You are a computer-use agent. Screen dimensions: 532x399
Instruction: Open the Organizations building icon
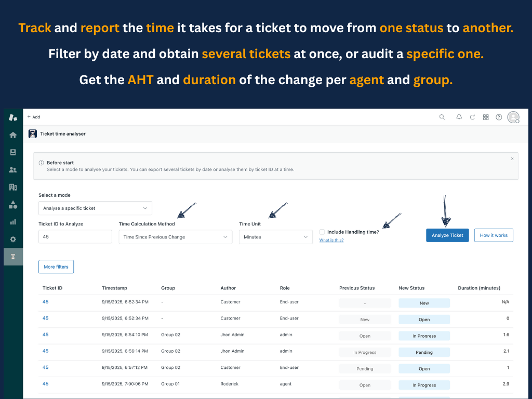[x=13, y=187]
